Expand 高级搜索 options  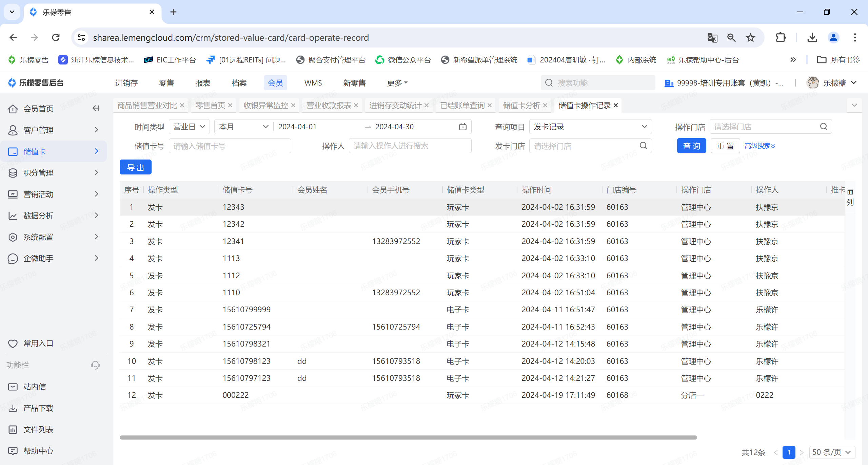pyautogui.click(x=760, y=146)
